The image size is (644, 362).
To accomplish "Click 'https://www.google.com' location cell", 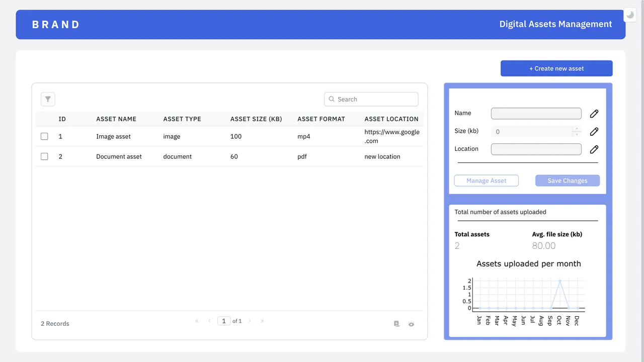I will [x=392, y=136].
